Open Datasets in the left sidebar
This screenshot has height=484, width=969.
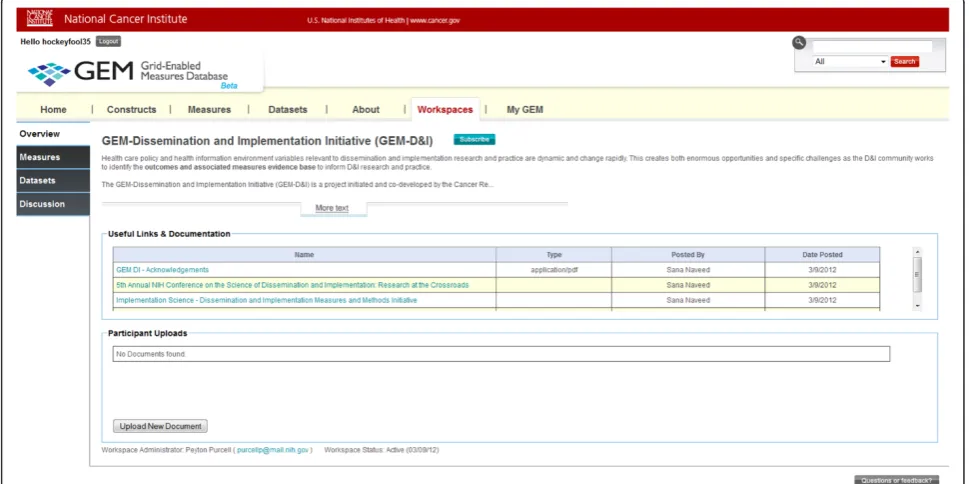pos(53,180)
